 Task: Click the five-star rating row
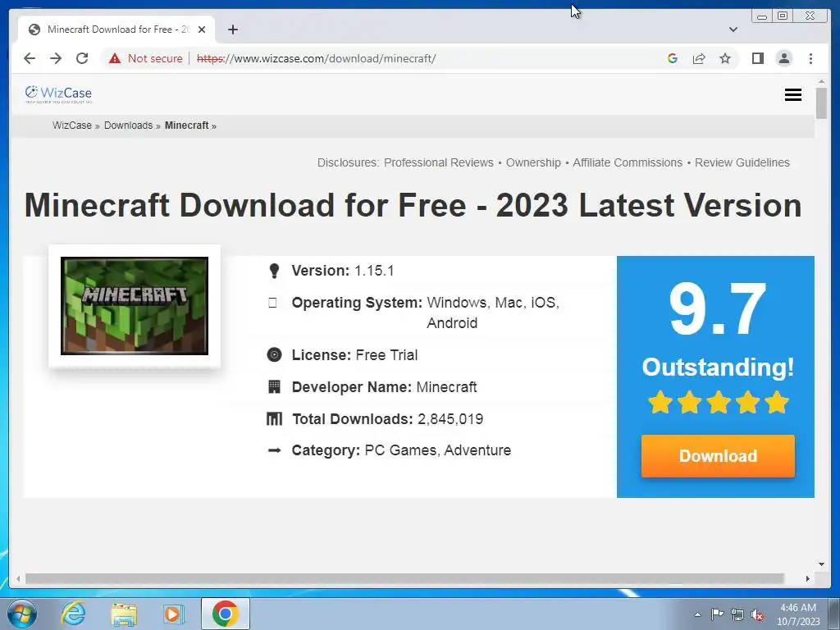(718, 402)
